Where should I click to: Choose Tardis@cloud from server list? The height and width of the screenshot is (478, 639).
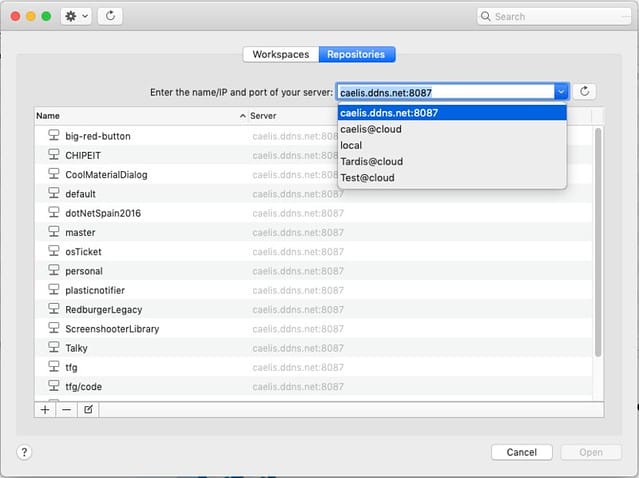(x=452, y=162)
